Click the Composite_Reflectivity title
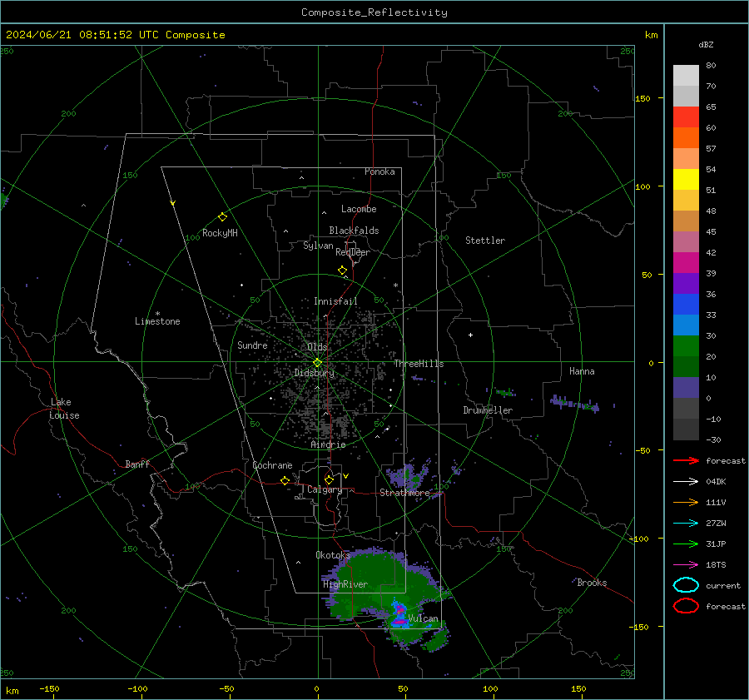 [x=374, y=12]
